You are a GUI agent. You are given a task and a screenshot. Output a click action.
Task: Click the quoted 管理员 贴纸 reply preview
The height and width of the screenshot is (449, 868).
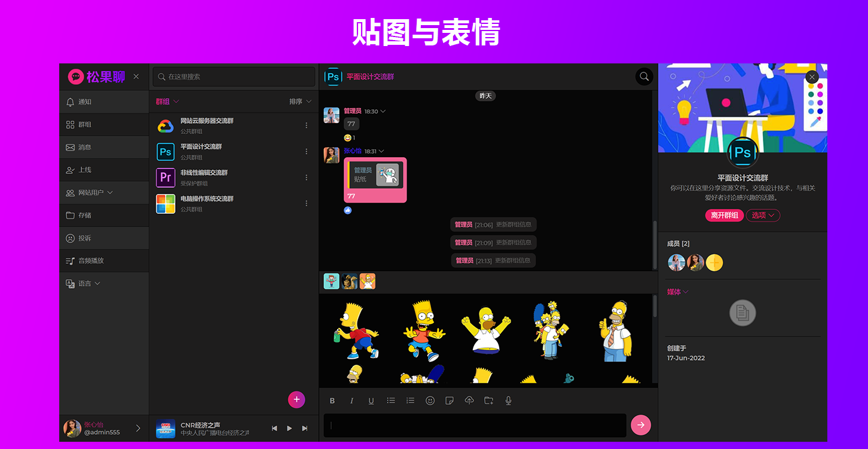point(375,175)
